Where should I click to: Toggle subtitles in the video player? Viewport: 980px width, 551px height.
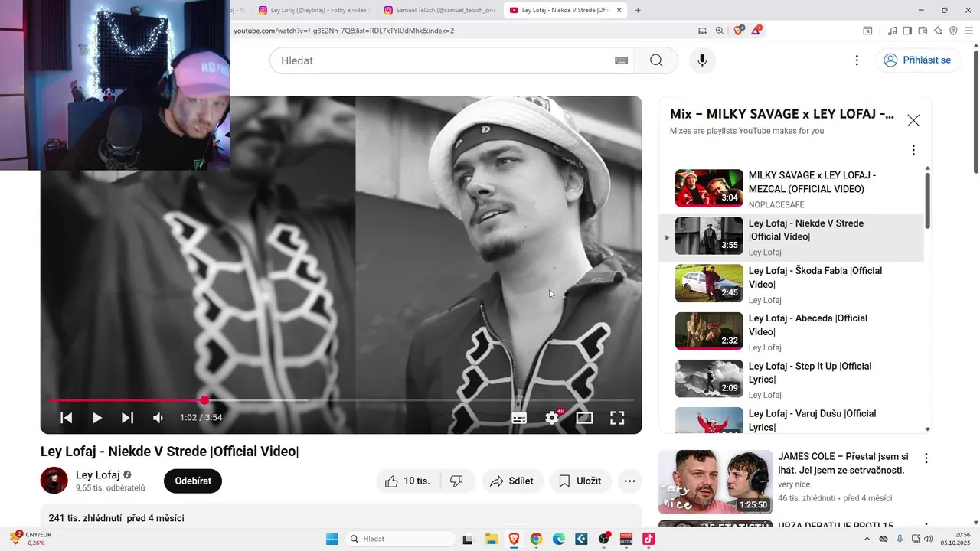tap(519, 418)
